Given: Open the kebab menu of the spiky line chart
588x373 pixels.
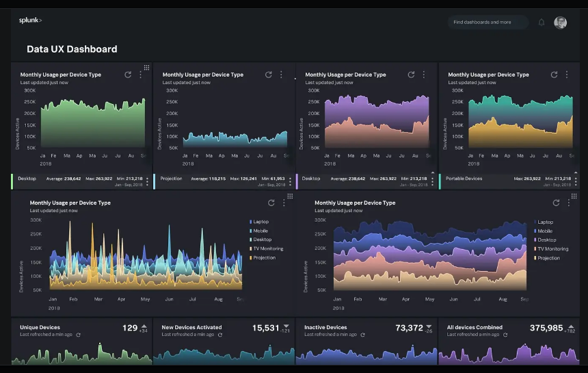Looking at the screenshot, I should (x=284, y=203).
